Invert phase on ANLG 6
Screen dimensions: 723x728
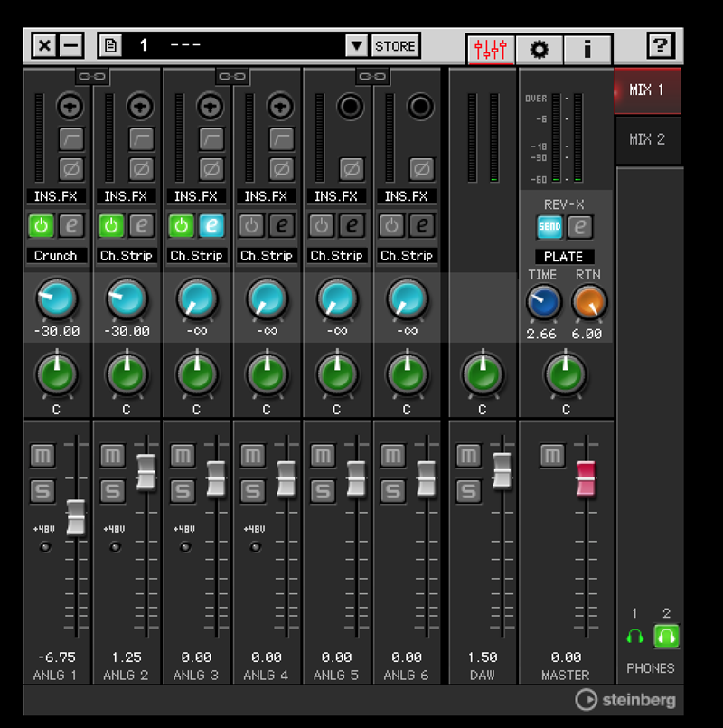(x=421, y=169)
